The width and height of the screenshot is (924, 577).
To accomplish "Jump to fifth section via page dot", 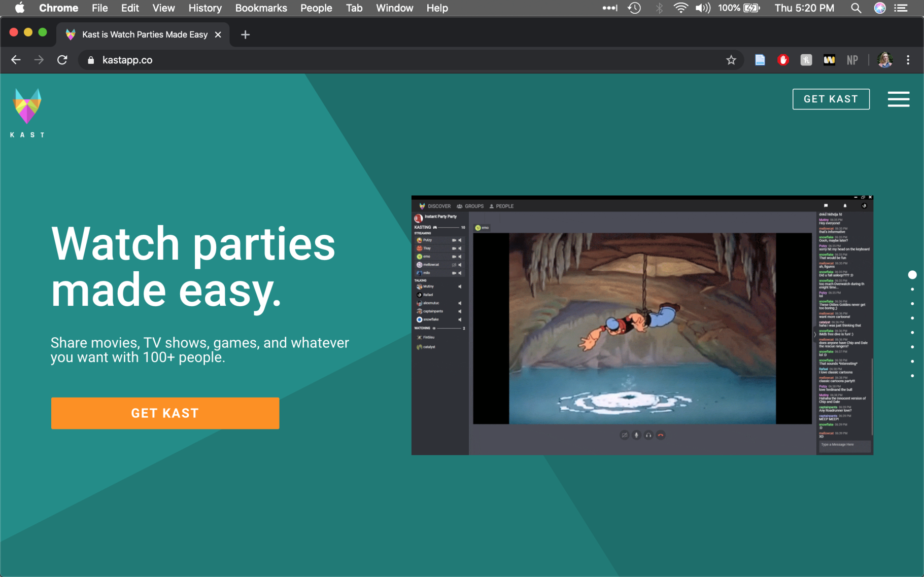I will click(x=912, y=333).
